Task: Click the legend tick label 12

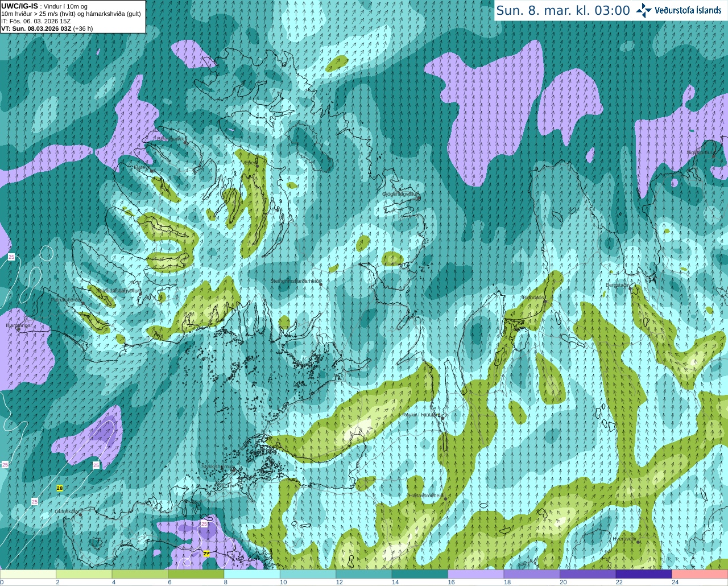Action: [339, 582]
